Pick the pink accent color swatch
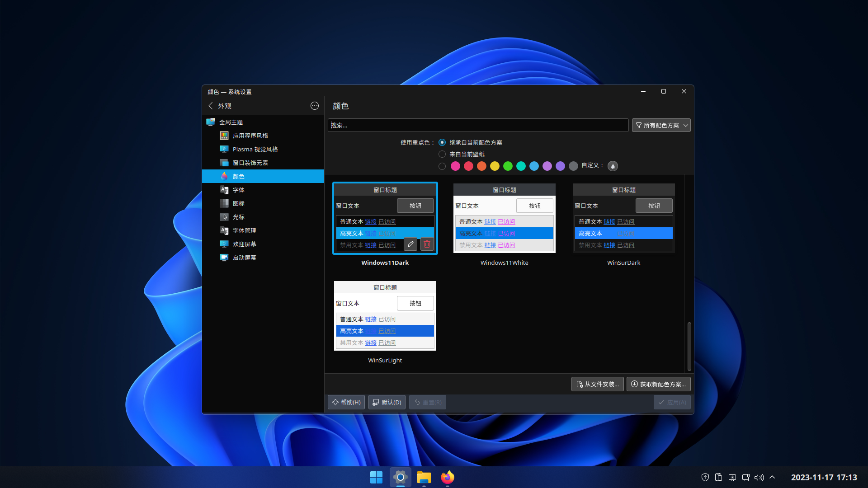The image size is (868, 488). 455,166
